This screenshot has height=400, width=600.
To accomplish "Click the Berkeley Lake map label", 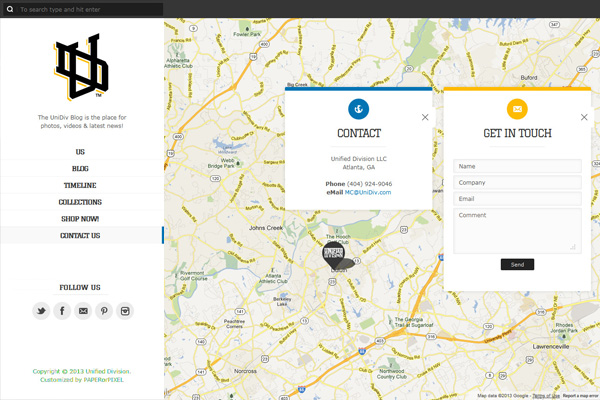I will (x=282, y=301).
